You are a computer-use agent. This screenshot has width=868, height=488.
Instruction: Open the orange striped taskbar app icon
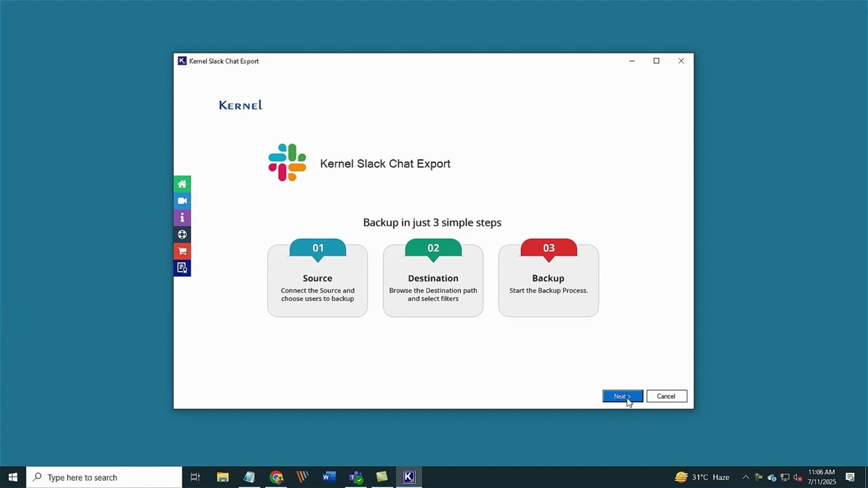(302, 477)
